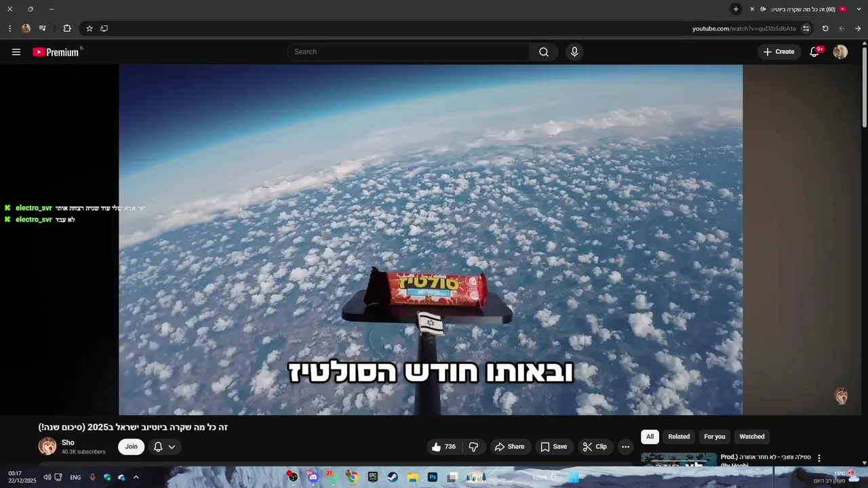Open the weather widget in taskbar

(x=835, y=477)
